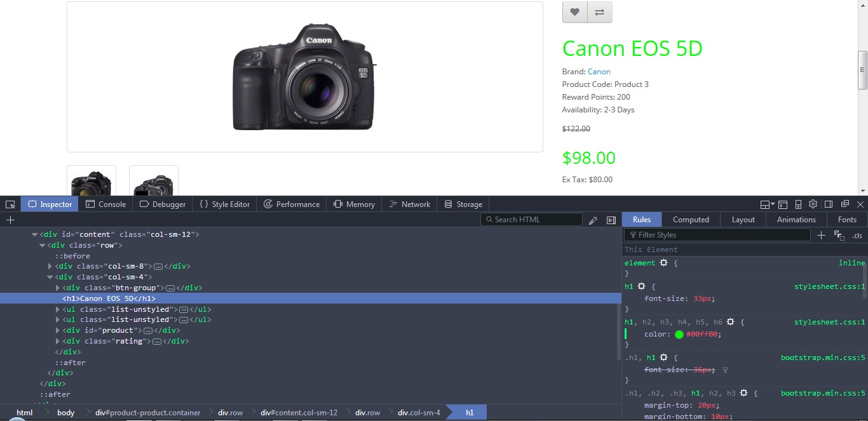This screenshot has width=868, height=421.
Task: Click the Canon brand link
Action: 599,72
